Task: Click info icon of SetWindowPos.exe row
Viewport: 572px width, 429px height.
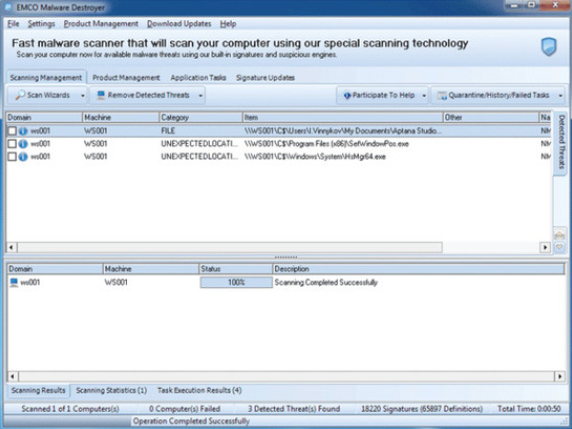Action: 23,144
